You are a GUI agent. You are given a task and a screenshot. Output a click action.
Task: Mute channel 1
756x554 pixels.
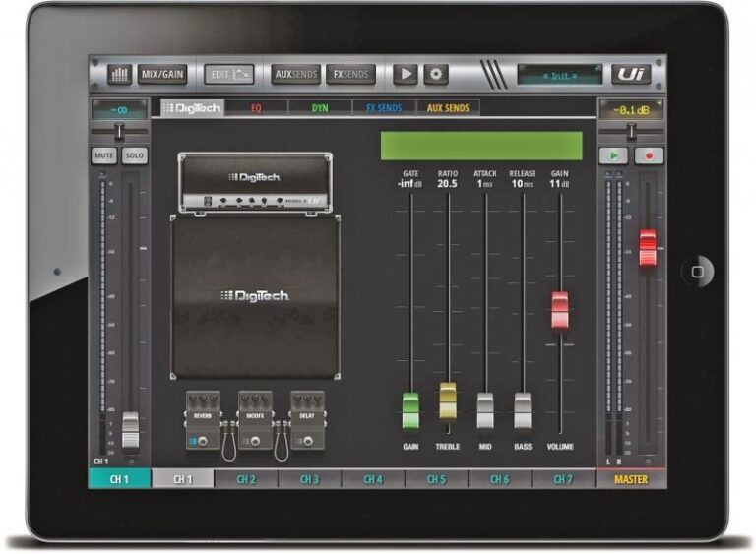104,155
